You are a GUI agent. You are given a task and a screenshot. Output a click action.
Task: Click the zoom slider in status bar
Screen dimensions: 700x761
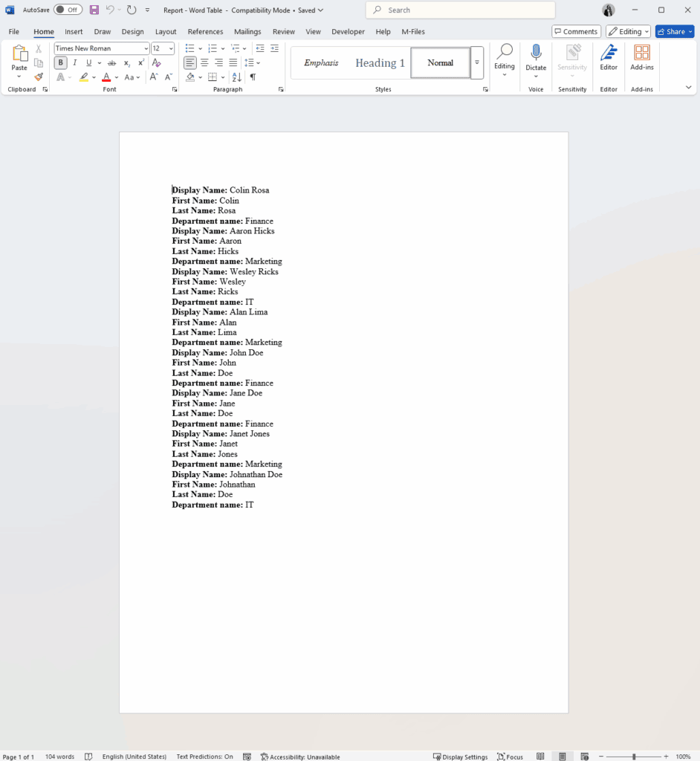click(633, 757)
